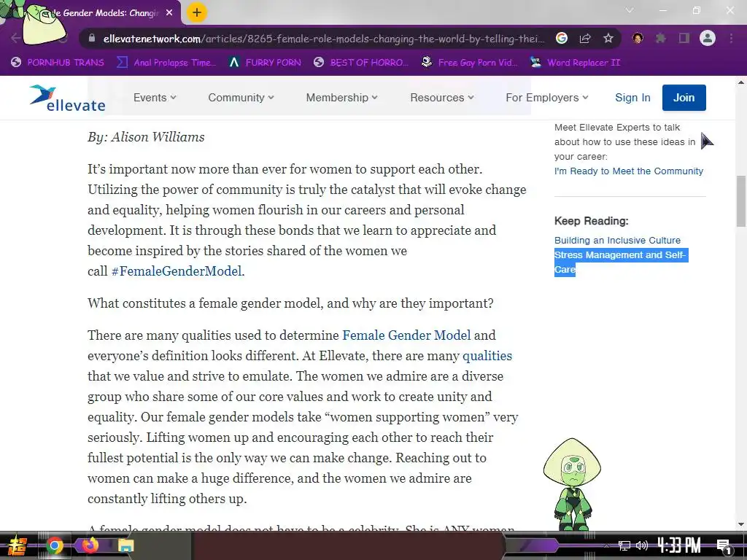Screen dimensions: 747x560
Task: Expand the Community menu
Action: [x=241, y=98]
